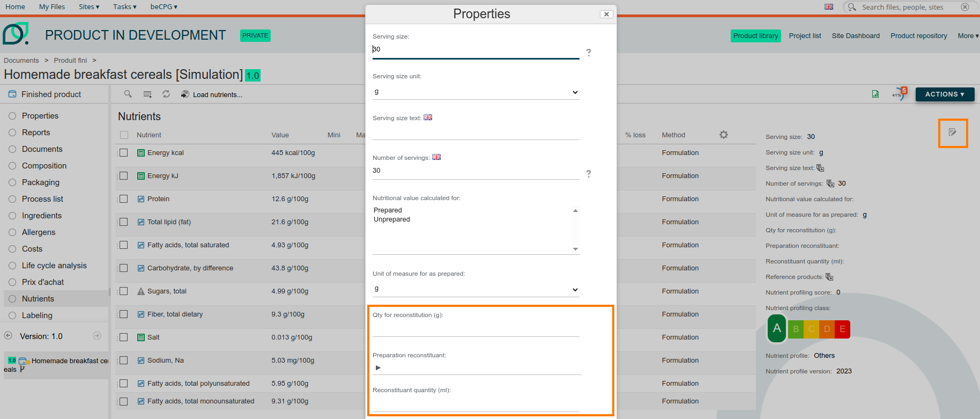Image resolution: width=980 pixels, height=419 pixels.
Task: Click the Qty for reconstitution input field
Action: click(476, 329)
